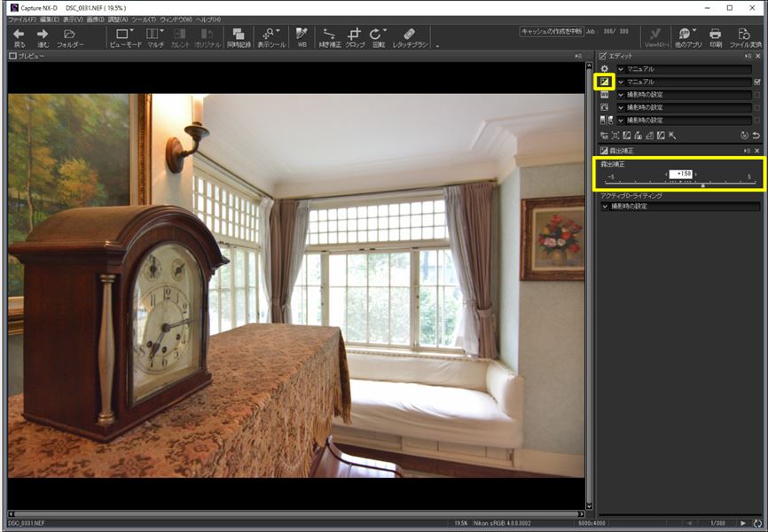Click the second adjustment tool icon in the row
The height and width of the screenshot is (532, 768).
tap(615, 136)
